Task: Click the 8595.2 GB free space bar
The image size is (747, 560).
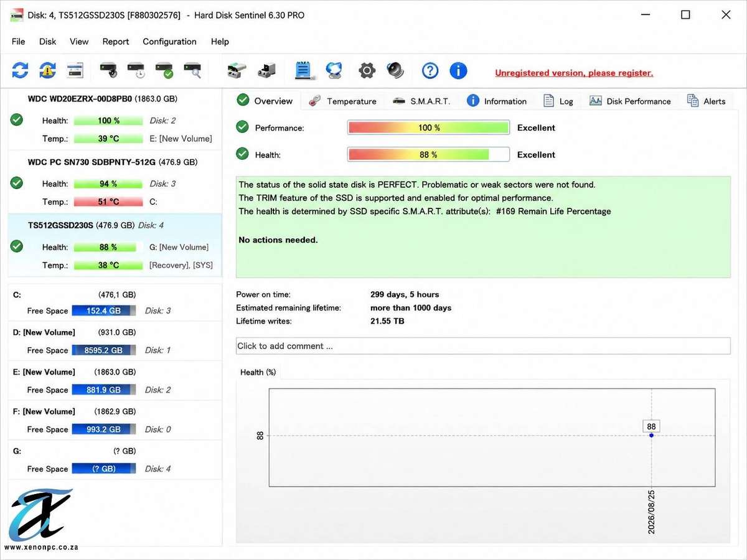Action: (x=103, y=350)
